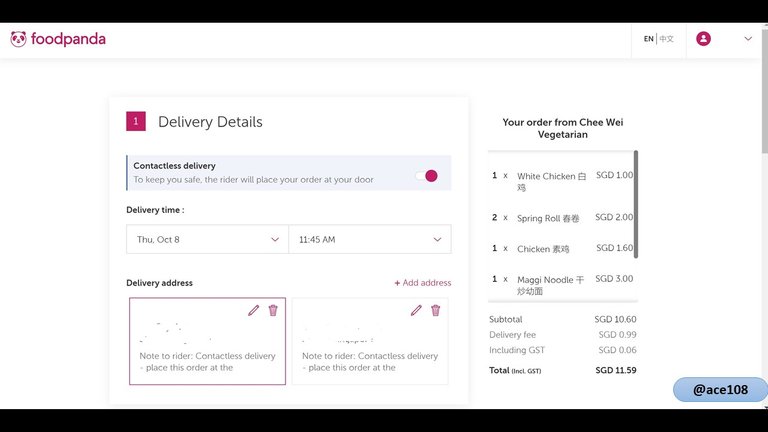The width and height of the screenshot is (768, 432).
Task: Click the + Add address link
Action: click(423, 283)
